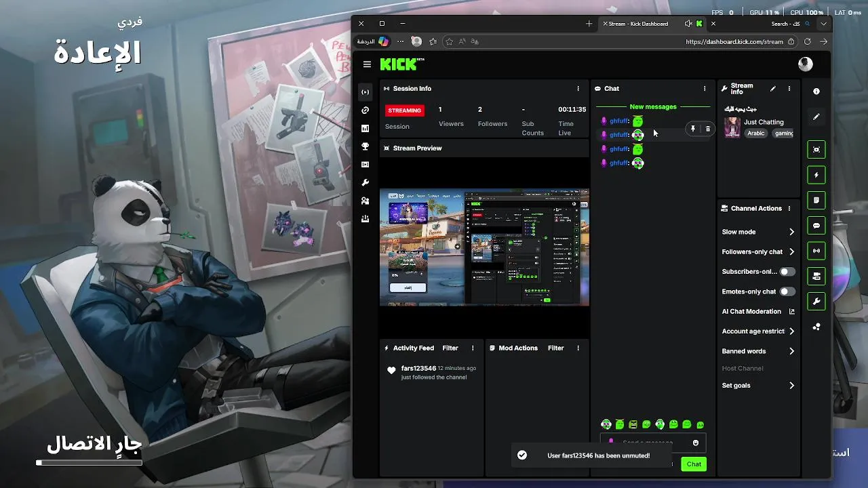The image size is (868, 488).
Task: Click the user avatar in Kick header
Action: (x=806, y=64)
